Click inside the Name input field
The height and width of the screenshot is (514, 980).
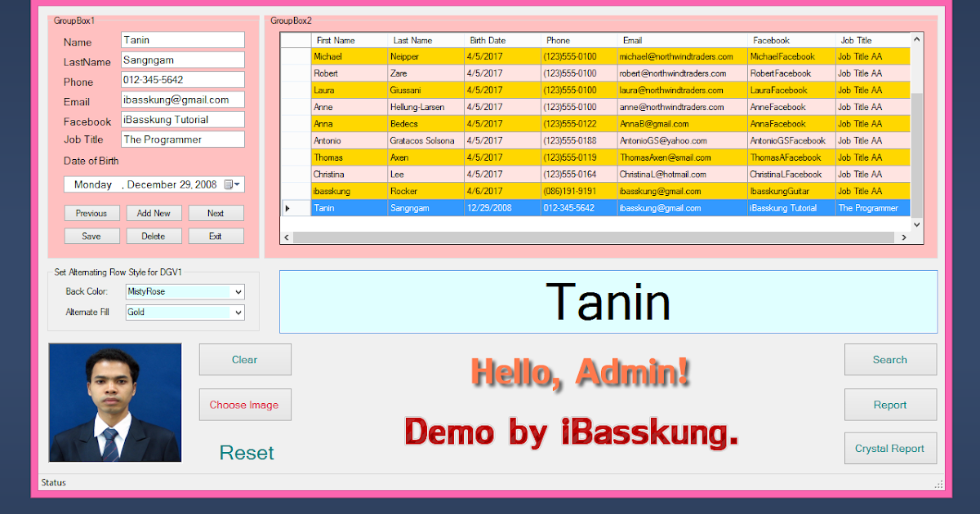(182, 39)
